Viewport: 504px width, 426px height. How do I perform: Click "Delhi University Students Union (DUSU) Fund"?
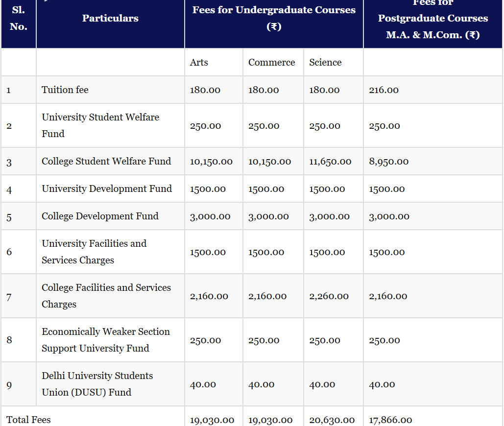click(x=97, y=384)
